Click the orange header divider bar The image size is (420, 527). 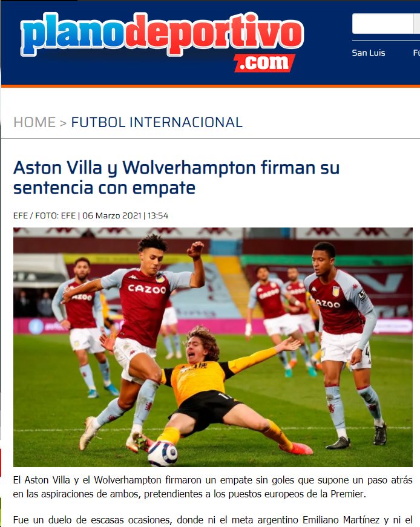pos(211,86)
